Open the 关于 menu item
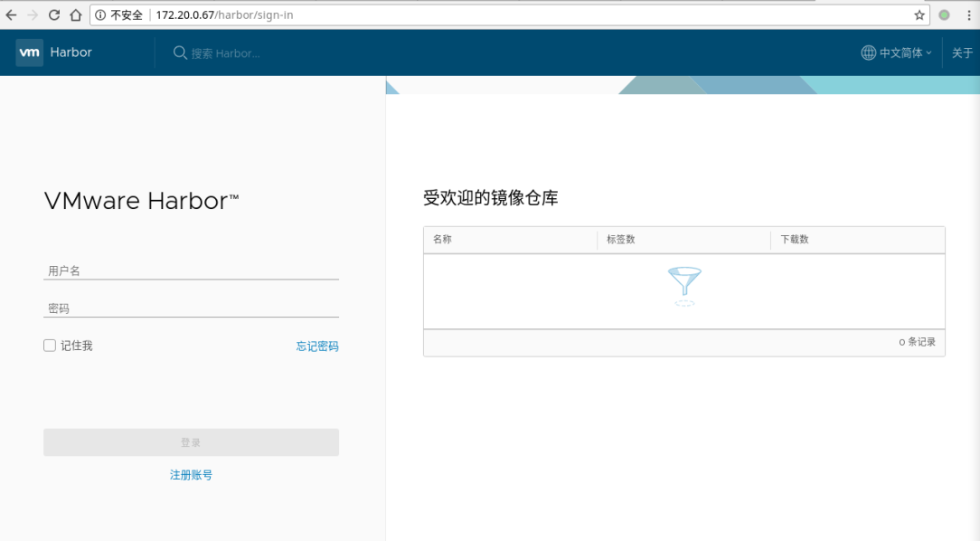This screenshot has width=980, height=541. (x=963, y=53)
